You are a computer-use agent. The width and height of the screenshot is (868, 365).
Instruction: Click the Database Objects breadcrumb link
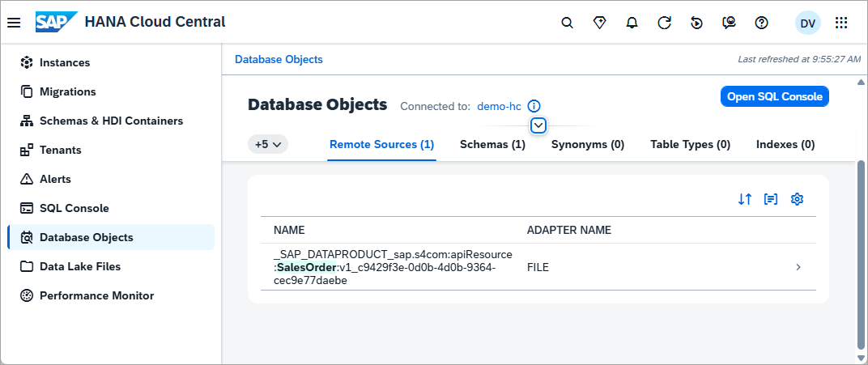279,59
